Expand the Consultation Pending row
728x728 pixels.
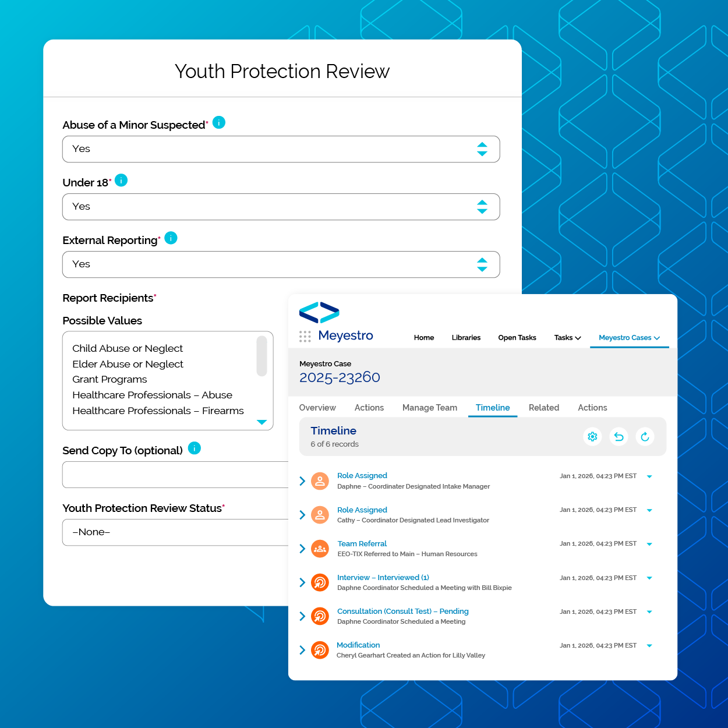tap(302, 616)
